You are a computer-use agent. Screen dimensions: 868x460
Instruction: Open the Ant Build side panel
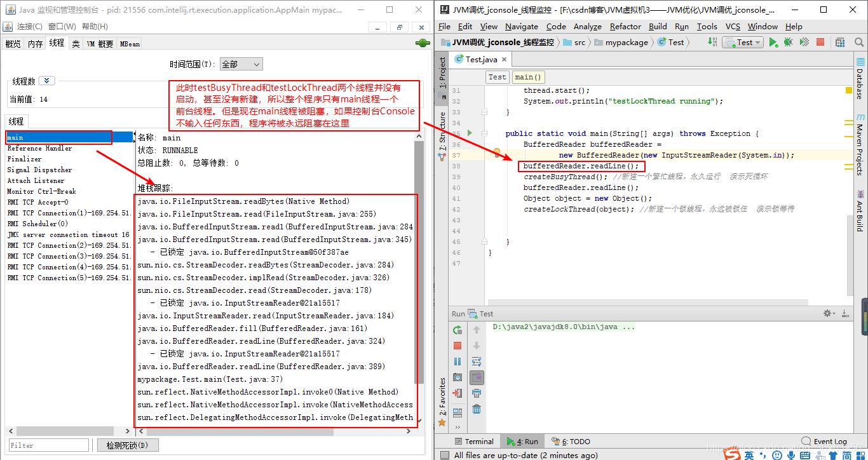860,210
